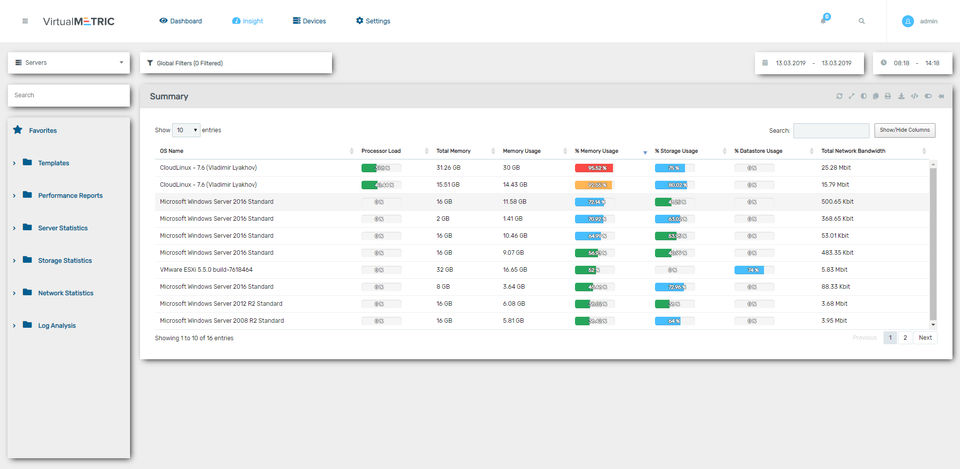This screenshot has width=960, height=469.
Task: Open the Servers dropdown
Action: pyautogui.click(x=69, y=62)
